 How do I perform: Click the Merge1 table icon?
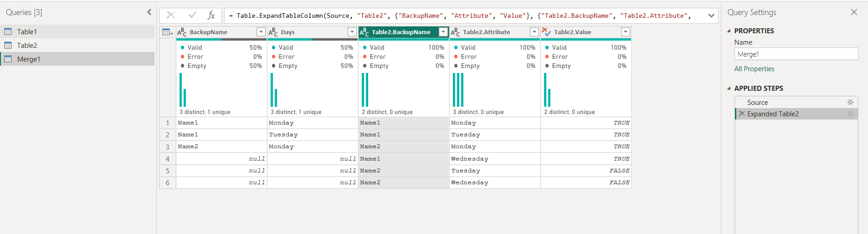[8, 59]
